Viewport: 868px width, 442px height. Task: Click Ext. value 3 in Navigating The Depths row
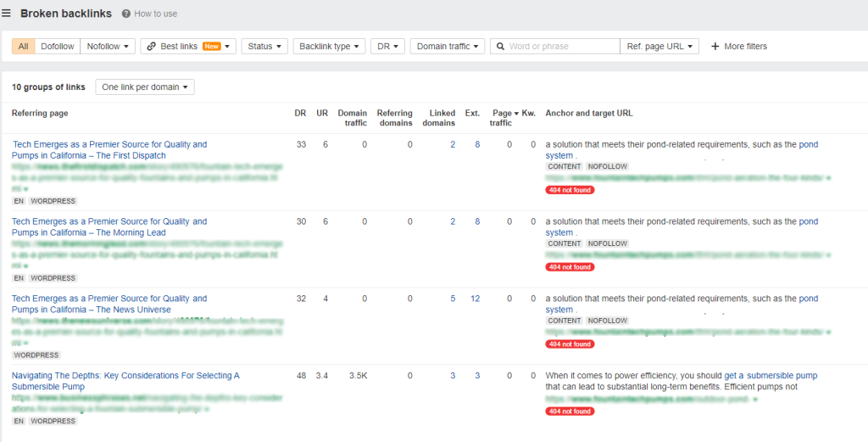477,376
